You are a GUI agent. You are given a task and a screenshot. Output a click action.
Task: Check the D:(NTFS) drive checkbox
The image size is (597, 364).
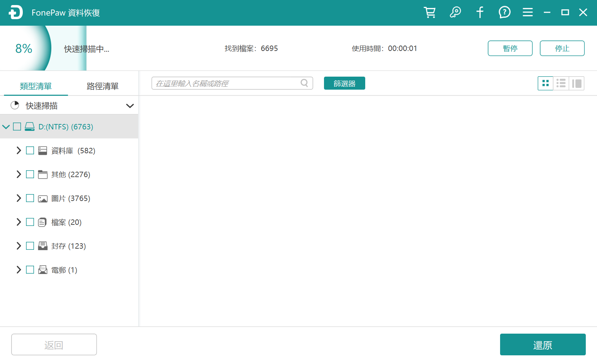[17, 127]
